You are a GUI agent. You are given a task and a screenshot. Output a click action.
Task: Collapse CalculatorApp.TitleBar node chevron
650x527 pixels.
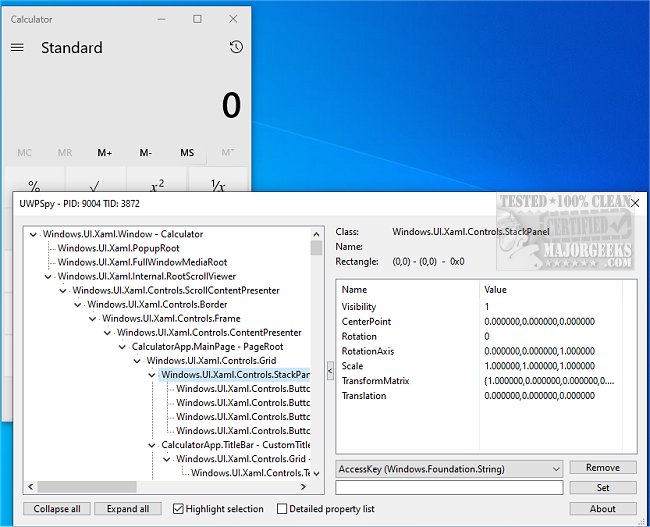pos(152,445)
